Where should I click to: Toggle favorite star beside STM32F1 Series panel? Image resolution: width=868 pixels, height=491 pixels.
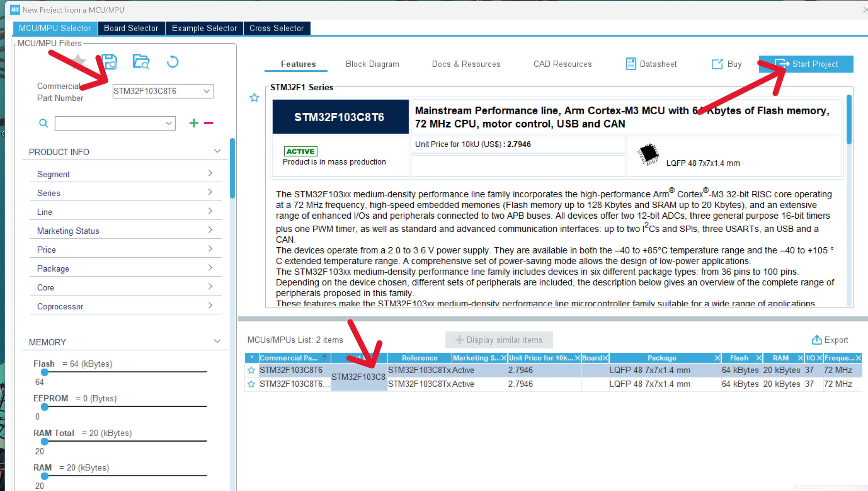tap(254, 98)
